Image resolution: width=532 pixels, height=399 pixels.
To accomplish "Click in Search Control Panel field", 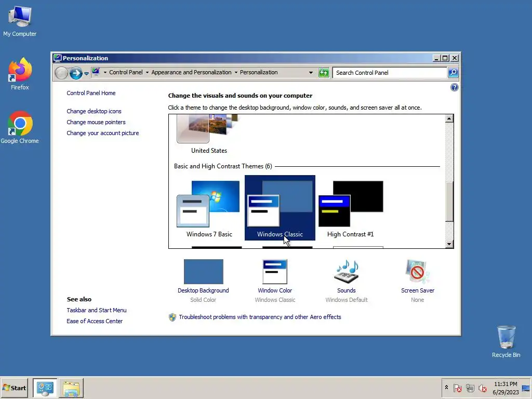I will pyautogui.click(x=390, y=73).
